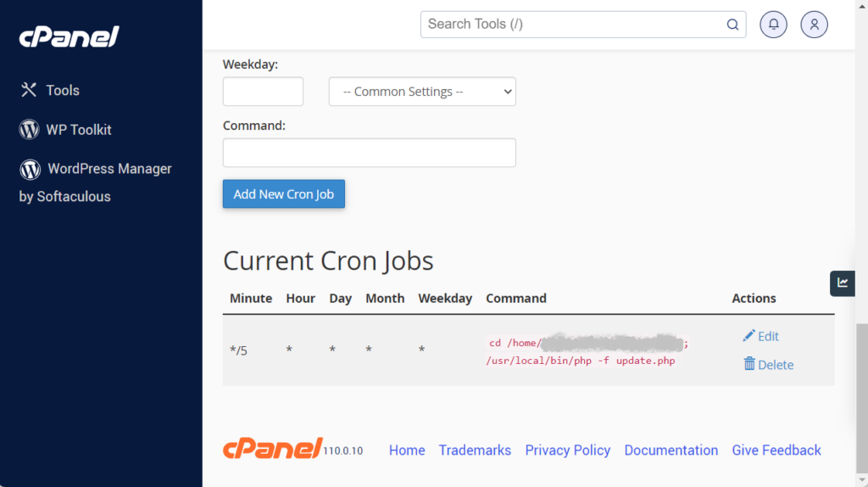Click the Actions column header

tap(754, 298)
